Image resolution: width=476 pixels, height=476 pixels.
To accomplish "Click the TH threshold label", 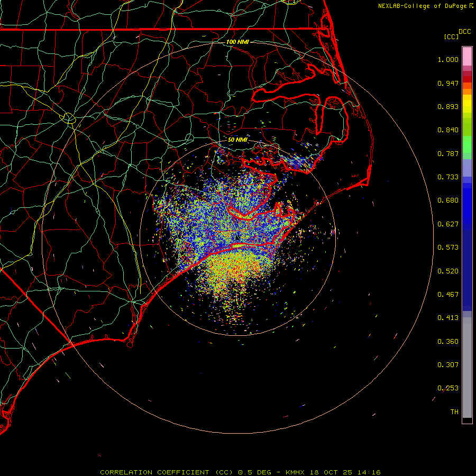I will 454,412.
